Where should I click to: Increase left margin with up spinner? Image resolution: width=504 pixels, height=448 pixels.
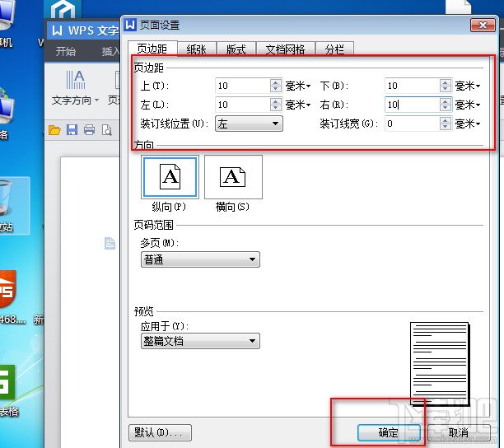275,101
